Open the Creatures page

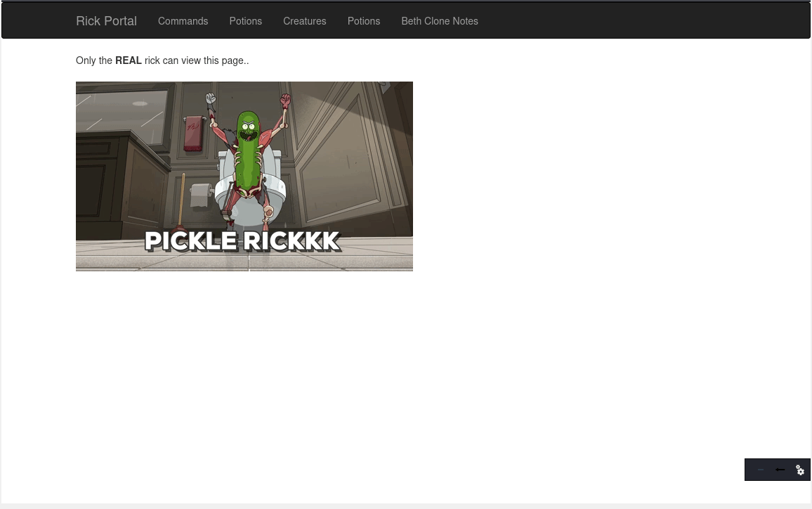(304, 21)
